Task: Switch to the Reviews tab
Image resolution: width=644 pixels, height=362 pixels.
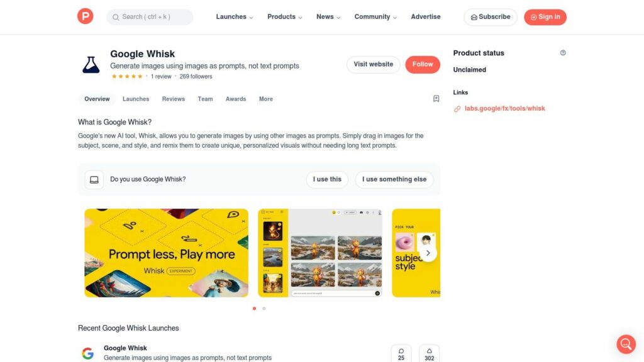Action: pos(174,99)
